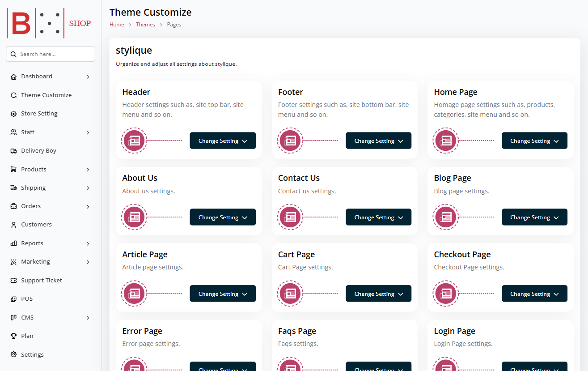Open the Change Setting dropdown on Header card
Viewport: 588px width, 371px height.
(223, 141)
